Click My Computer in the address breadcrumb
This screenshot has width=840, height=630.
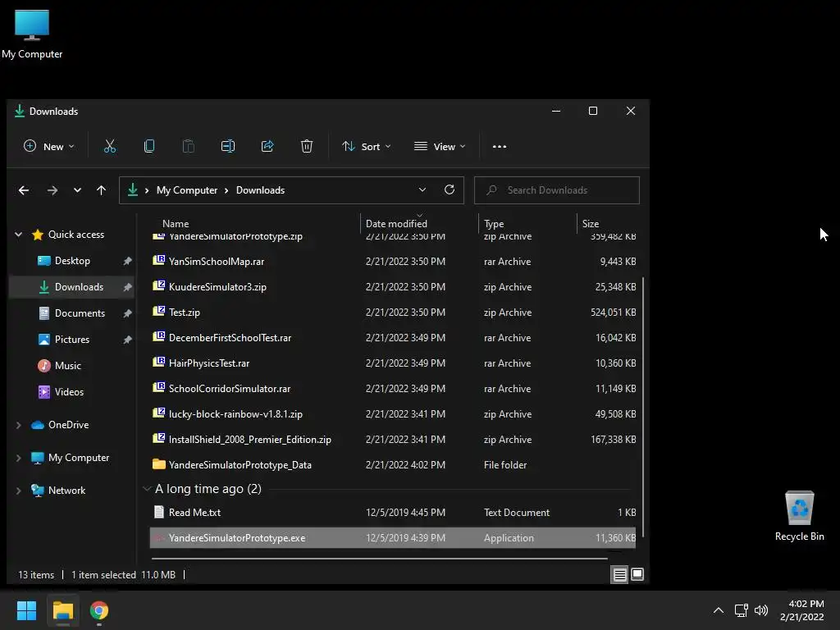(x=187, y=190)
